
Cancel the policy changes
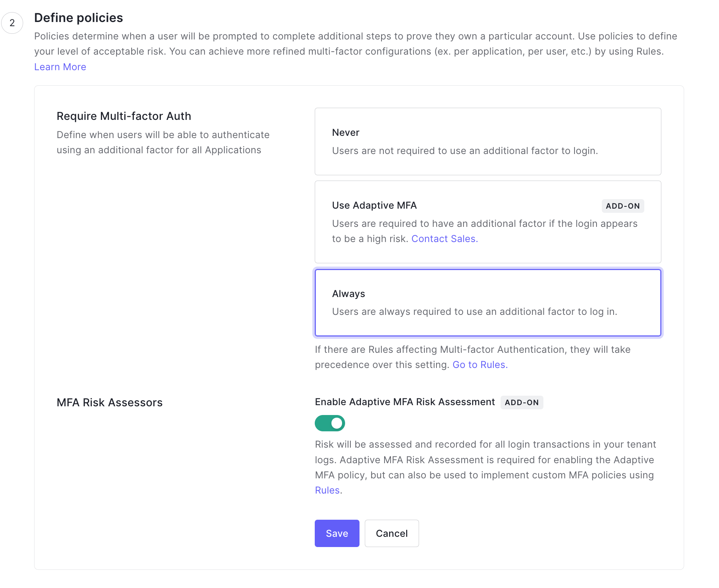[391, 533]
